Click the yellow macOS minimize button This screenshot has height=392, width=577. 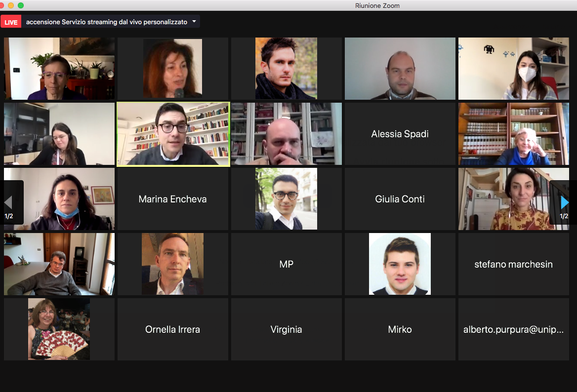11,5
